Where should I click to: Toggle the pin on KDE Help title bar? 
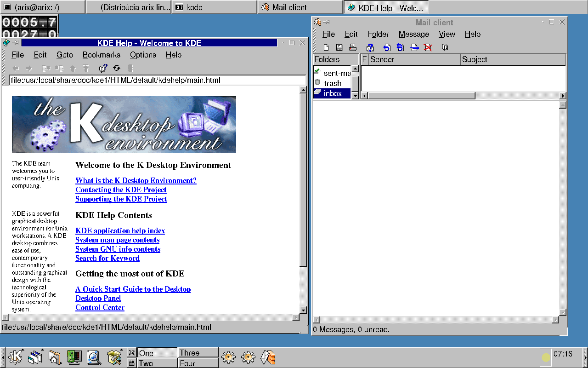coord(16,43)
